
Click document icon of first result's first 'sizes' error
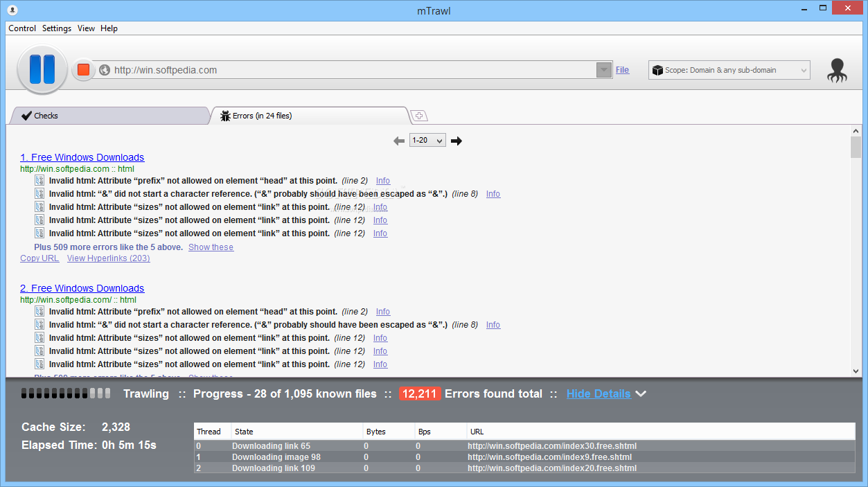click(39, 206)
